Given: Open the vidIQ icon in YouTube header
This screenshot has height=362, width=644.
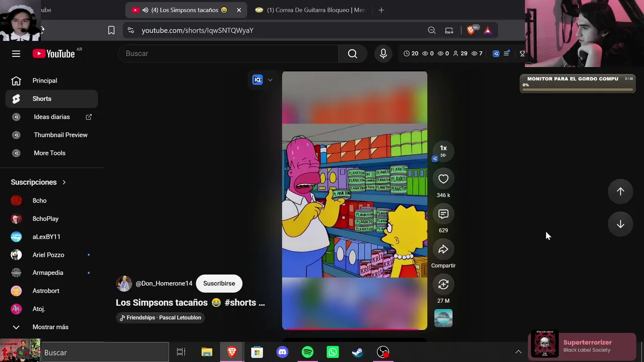Looking at the screenshot, I should coord(496,53).
